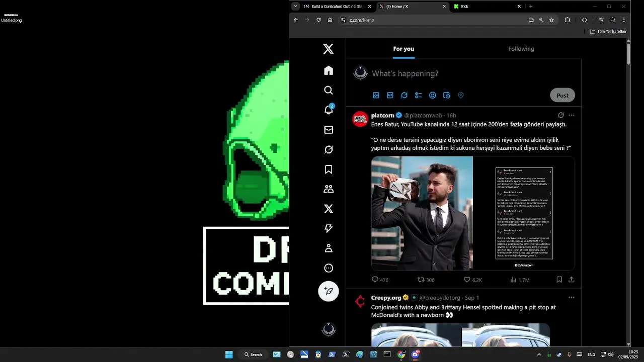Open Profile person icon in sidebar
Viewport: 644px width, 362px height.
coord(329,248)
